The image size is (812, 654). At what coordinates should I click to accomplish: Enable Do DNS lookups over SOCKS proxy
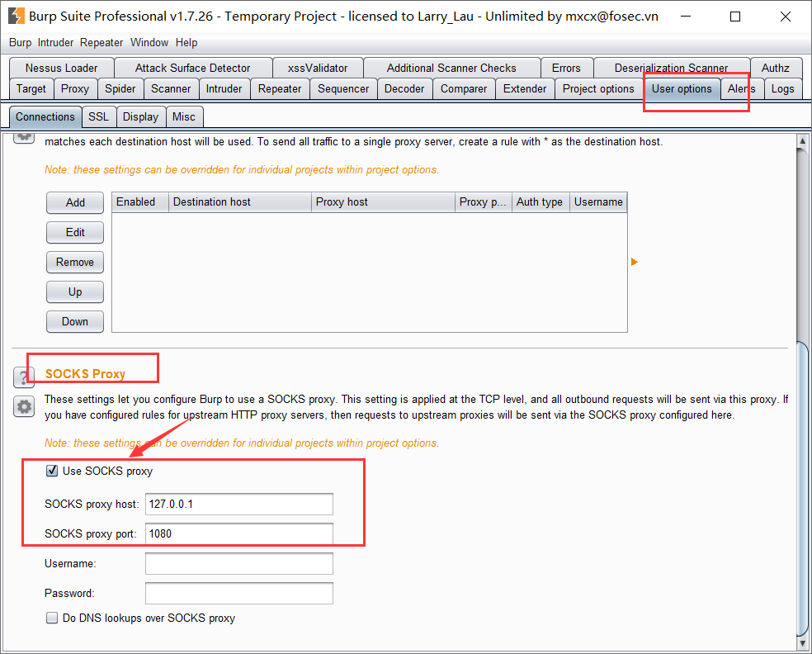pos(52,618)
